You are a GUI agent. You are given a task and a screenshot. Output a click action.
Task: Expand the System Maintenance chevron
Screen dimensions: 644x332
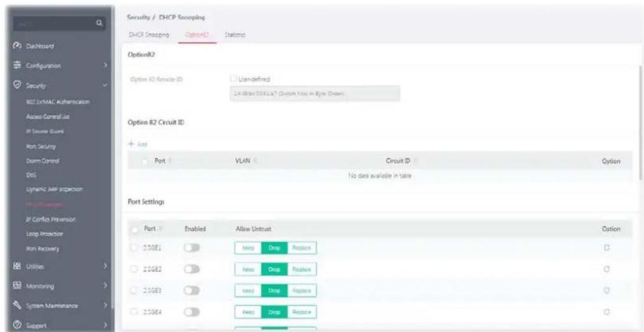pos(105,305)
